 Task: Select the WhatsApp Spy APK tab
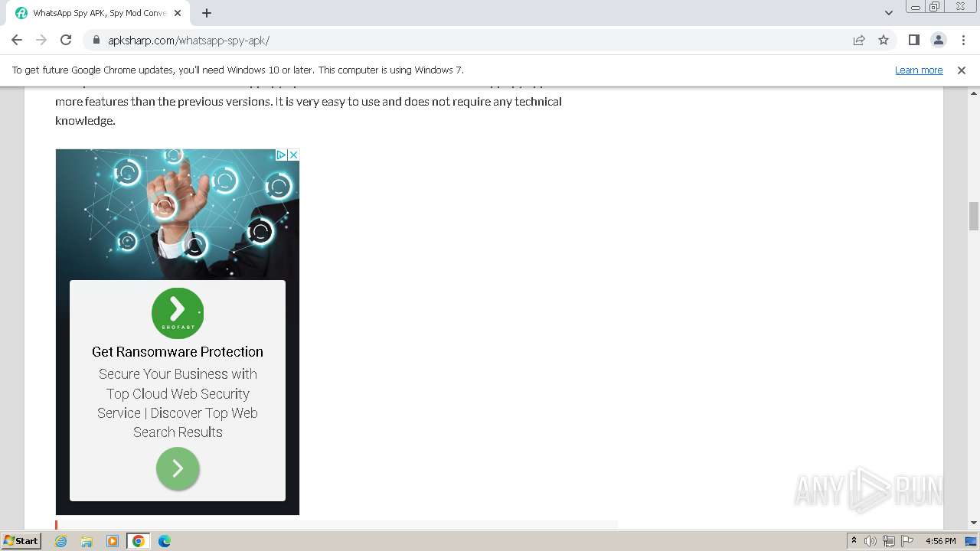pyautogui.click(x=99, y=13)
